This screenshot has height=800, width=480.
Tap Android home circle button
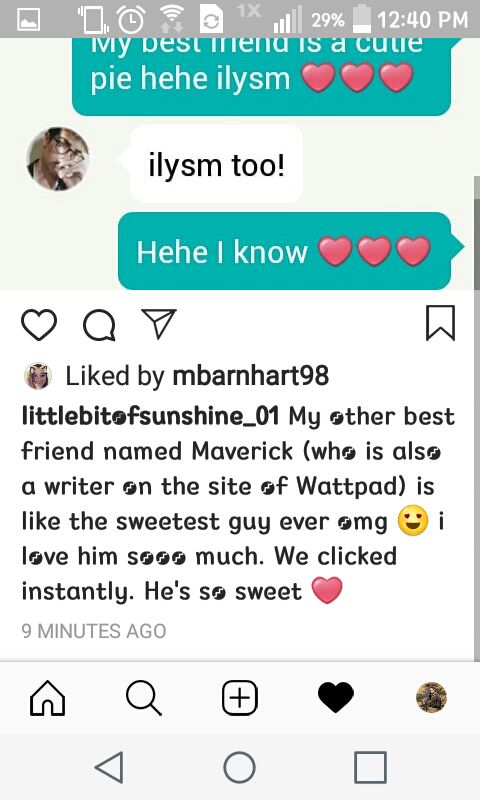[x=239, y=767]
